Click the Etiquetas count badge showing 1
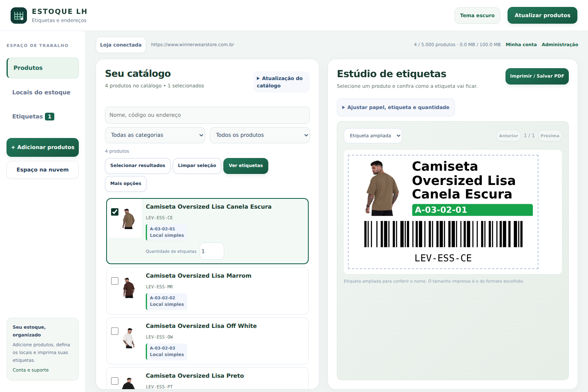The image size is (588, 392). click(x=49, y=117)
